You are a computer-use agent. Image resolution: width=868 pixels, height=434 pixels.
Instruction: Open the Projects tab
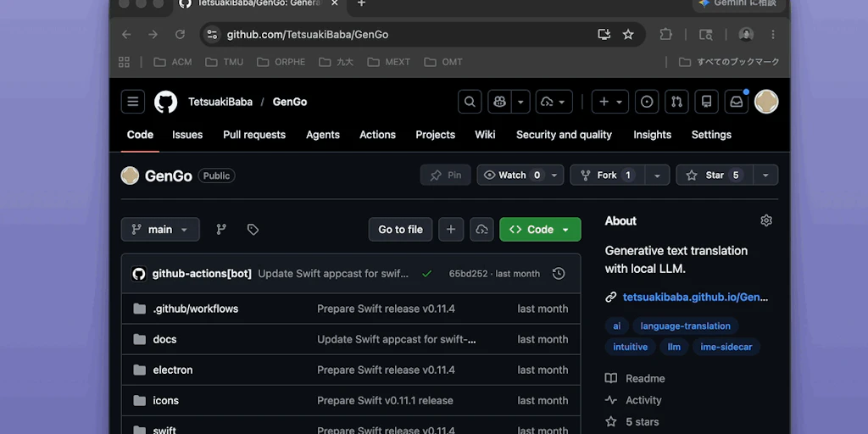coord(435,135)
